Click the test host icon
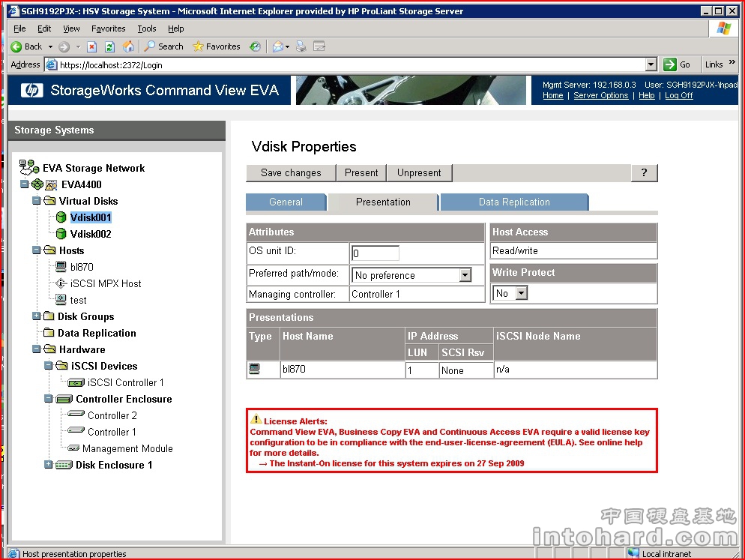Screen dimensions: 745x560 [x=61, y=299]
